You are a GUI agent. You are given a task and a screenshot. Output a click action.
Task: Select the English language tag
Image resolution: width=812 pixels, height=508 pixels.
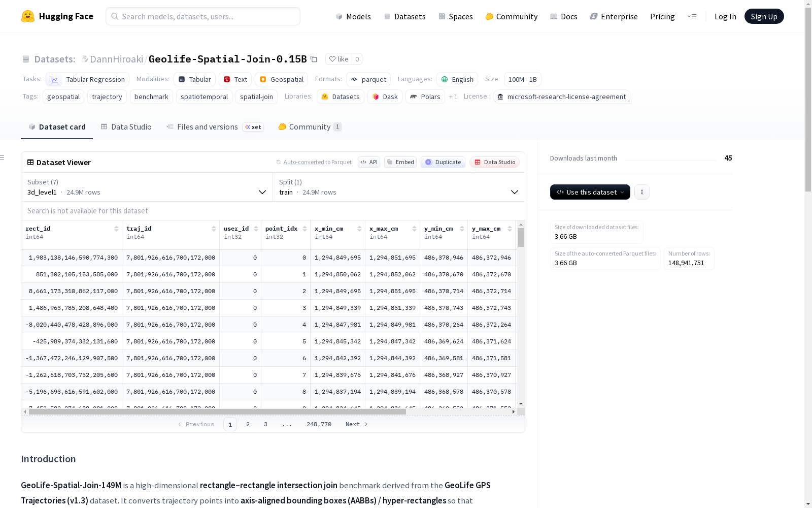pyautogui.click(x=457, y=79)
